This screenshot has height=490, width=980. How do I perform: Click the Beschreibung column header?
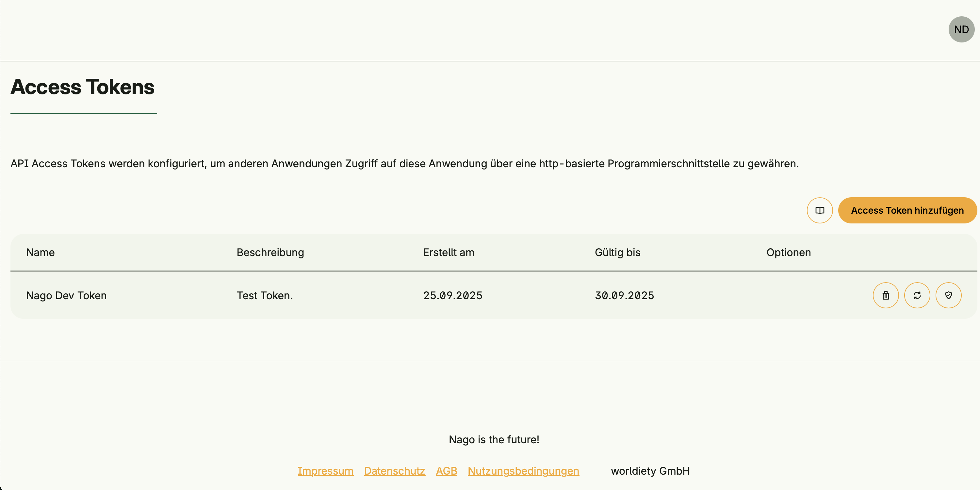pyautogui.click(x=270, y=252)
